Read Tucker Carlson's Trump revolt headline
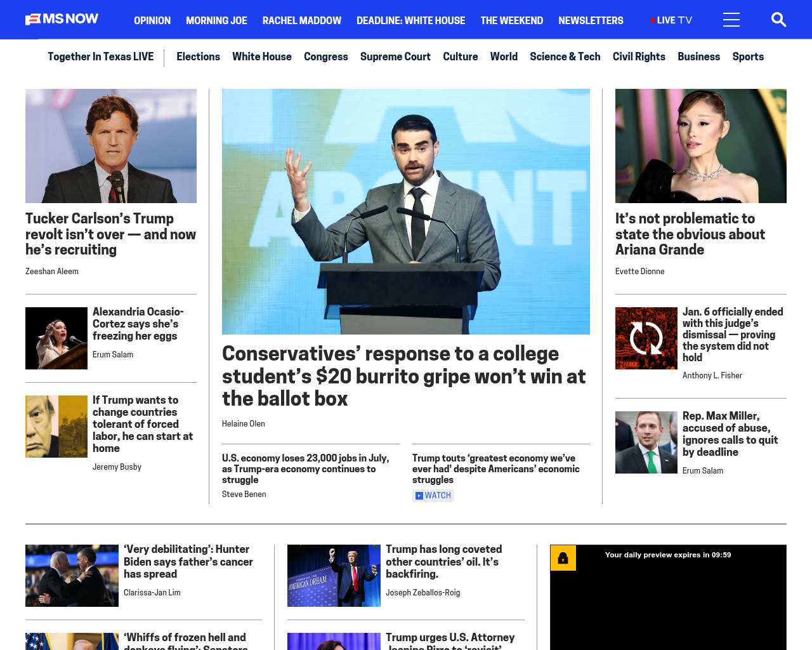The width and height of the screenshot is (812, 650). point(111,234)
